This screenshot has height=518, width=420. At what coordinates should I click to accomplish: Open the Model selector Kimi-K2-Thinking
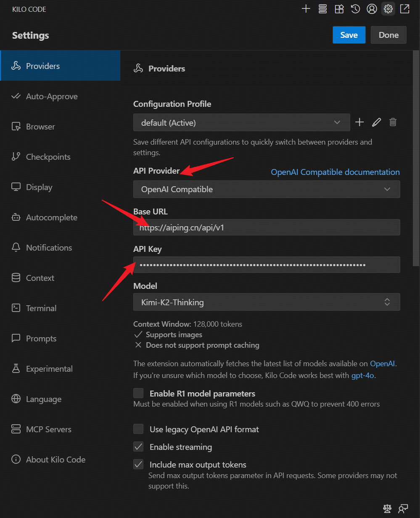pos(266,302)
